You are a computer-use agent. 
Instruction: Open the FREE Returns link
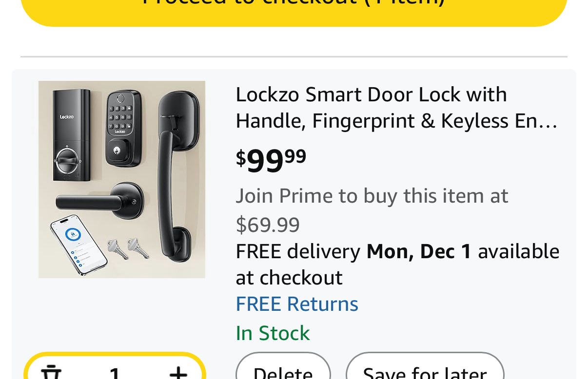click(x=297, y=304)
